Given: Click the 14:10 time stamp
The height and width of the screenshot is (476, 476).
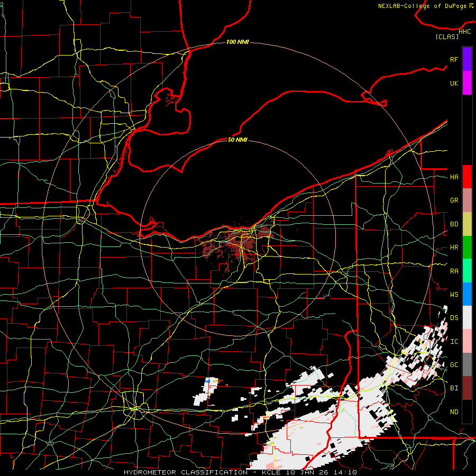Looking at the screenshot, I should click(344, 472).
